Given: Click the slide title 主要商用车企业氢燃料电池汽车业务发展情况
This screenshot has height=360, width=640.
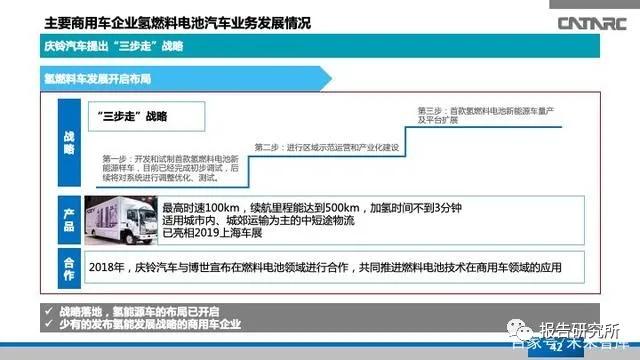Looking at the screenshot, I should [178, 23].
